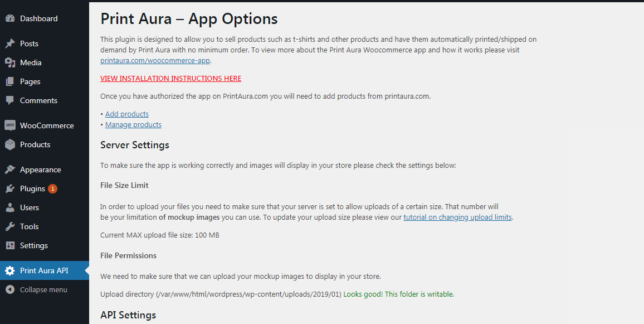
Task: Click the Media library icon
Action: (10, 62)
